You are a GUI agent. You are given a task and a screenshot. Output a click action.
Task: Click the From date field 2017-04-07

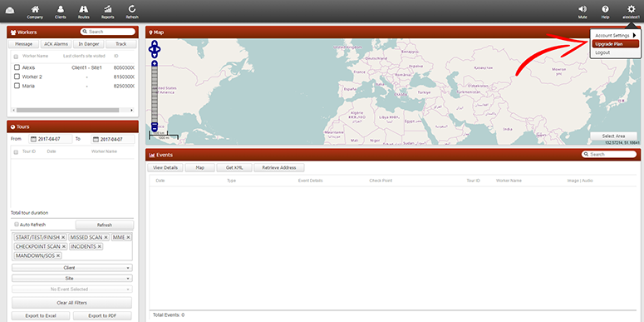tap(50, 140)
